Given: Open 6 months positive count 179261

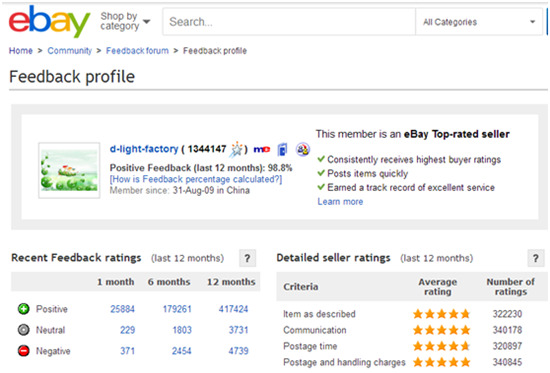Looking at the screenshot, I should [x=177, y=309].
